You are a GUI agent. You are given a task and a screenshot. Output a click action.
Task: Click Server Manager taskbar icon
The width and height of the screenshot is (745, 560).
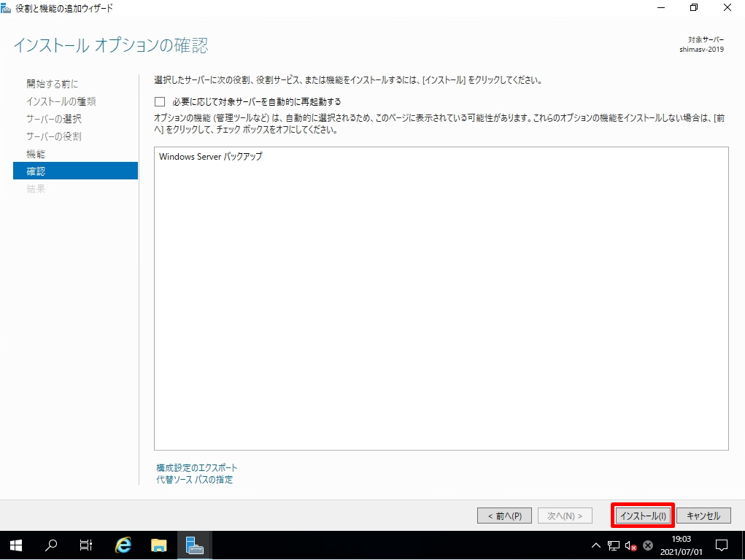click(194, 545)
